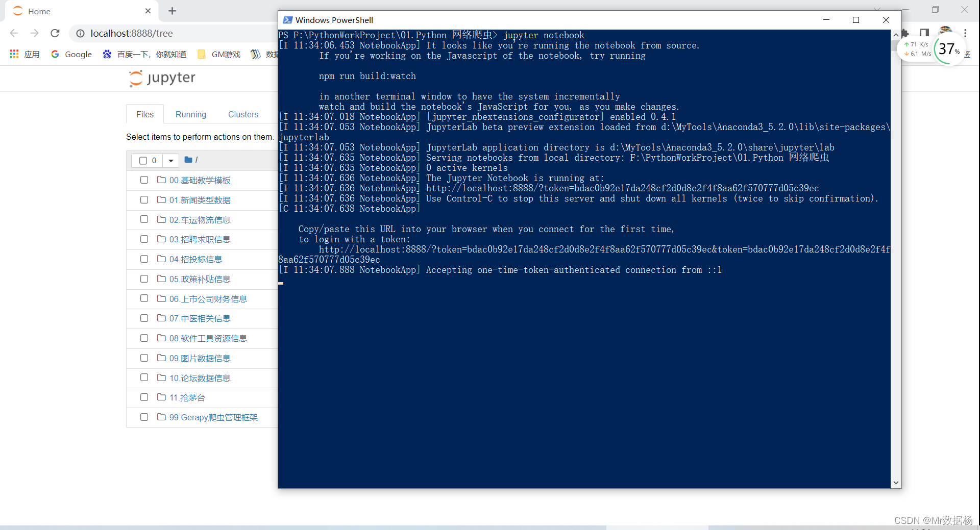Toggle the select-all checkbox
This screenshot has width=980, height=530.
point(143,160)
